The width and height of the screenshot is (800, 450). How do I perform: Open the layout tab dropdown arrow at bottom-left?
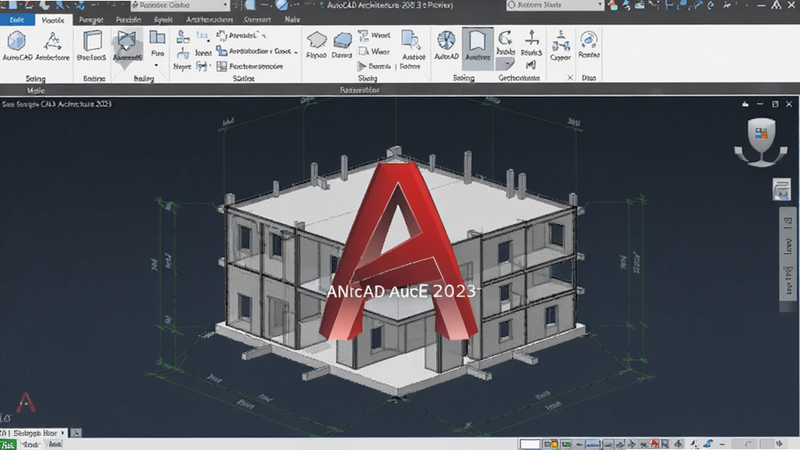click(x=62, y=433)
